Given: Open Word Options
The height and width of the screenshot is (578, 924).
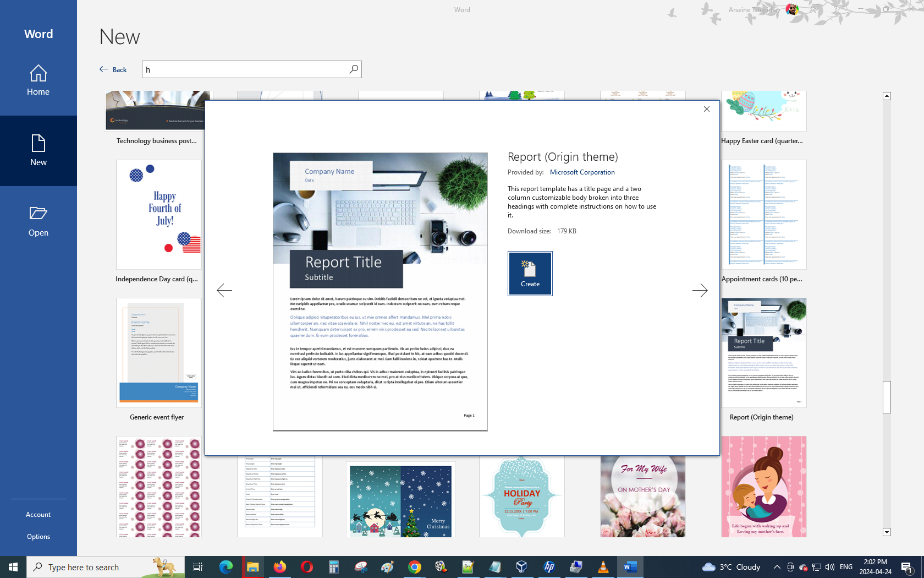Looking at the screenshot, I should (38, 537).
